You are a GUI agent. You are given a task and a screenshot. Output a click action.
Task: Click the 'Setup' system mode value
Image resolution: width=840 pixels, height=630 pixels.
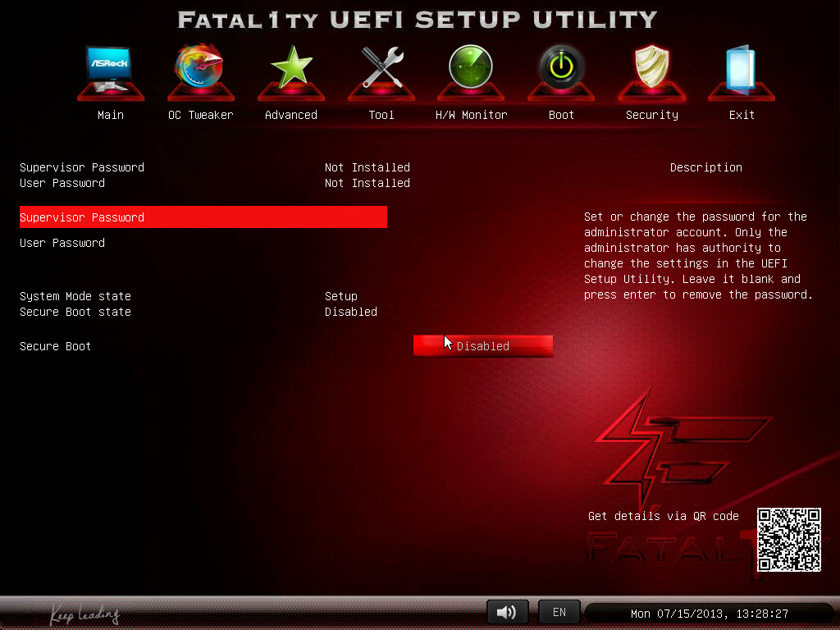(340, 295)
